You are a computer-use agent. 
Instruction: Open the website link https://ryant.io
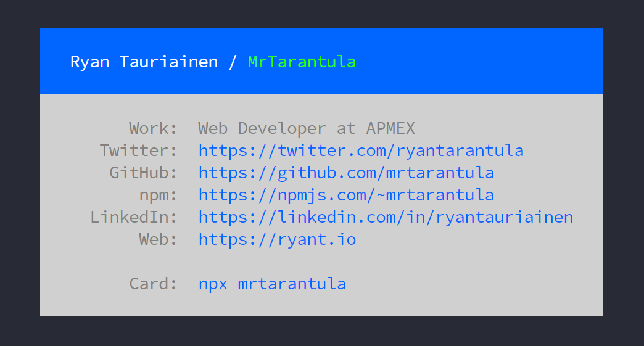click(277, 239)
